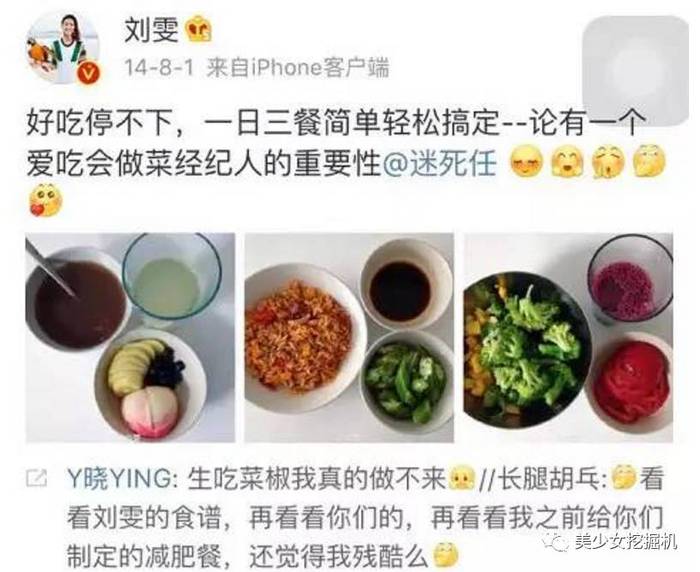Open 刘雯's profile avatar
The width and height of the screenshot is (700, 572).
(x=62, y=49)
